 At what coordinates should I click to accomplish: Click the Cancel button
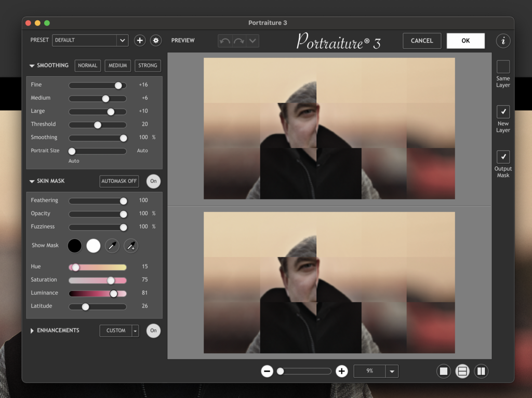pyautogui.click(x=422, y=41)
